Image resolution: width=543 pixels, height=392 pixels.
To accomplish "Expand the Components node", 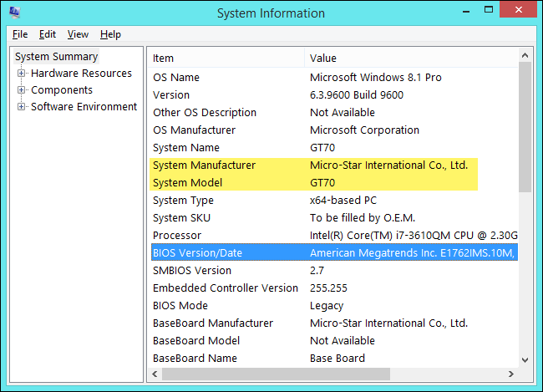I will [21, 89].
